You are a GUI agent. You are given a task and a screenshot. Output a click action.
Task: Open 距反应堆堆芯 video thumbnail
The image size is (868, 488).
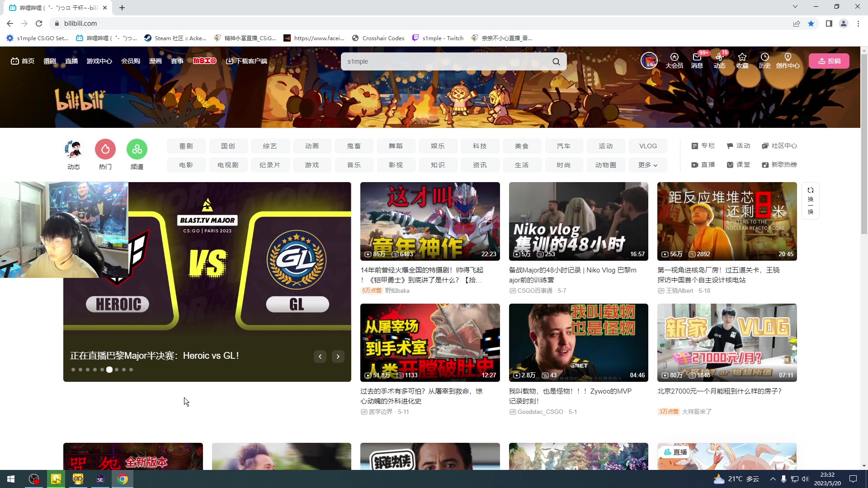[727, 221]
